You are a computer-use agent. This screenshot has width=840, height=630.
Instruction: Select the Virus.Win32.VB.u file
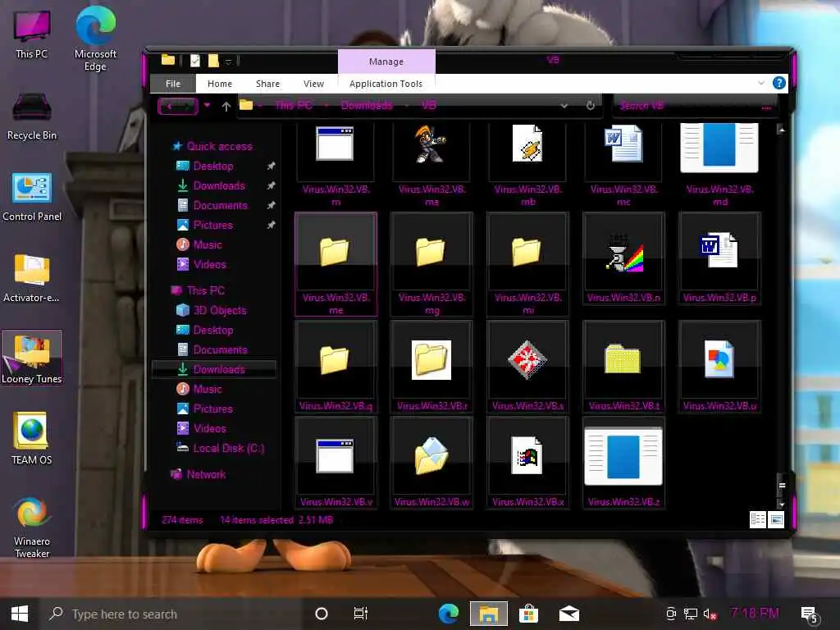point(719,367)
